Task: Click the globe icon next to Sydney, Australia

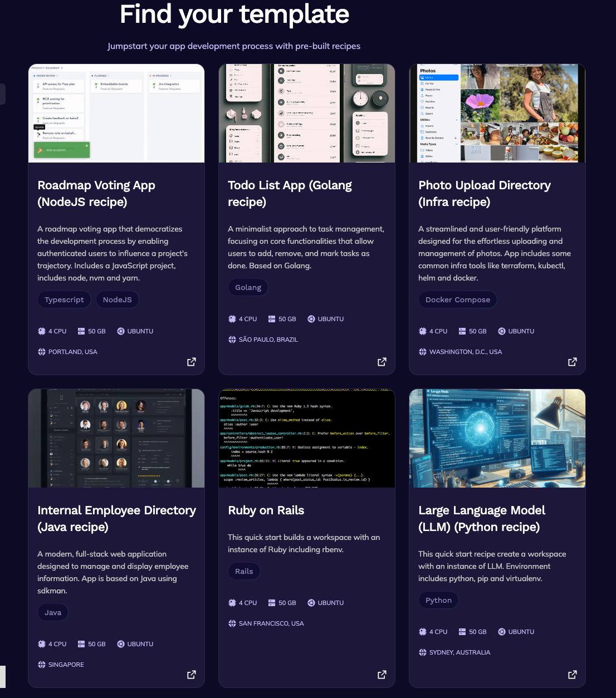Action: click(422, 652)
